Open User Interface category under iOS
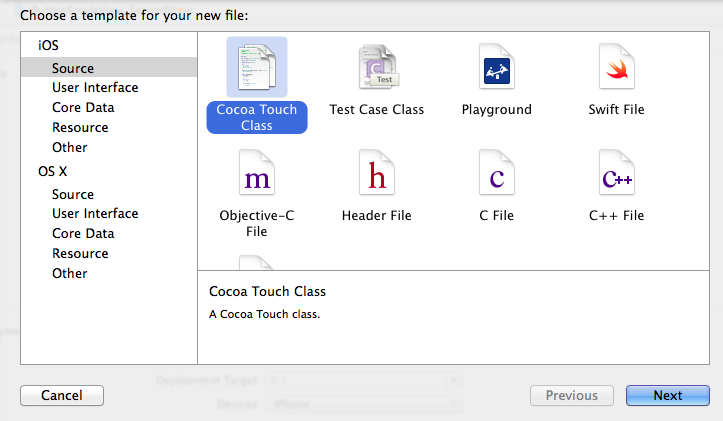This screenshot has height=421, width=723. point(95,87)
